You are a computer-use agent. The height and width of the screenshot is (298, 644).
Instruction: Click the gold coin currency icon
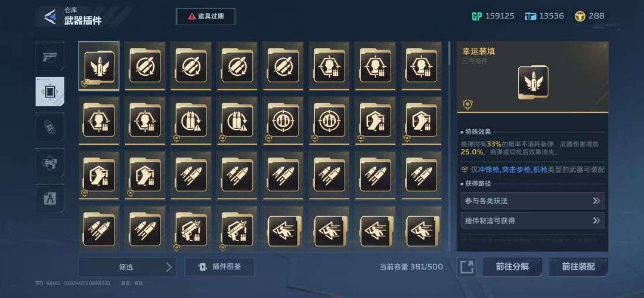click(580, 17)
